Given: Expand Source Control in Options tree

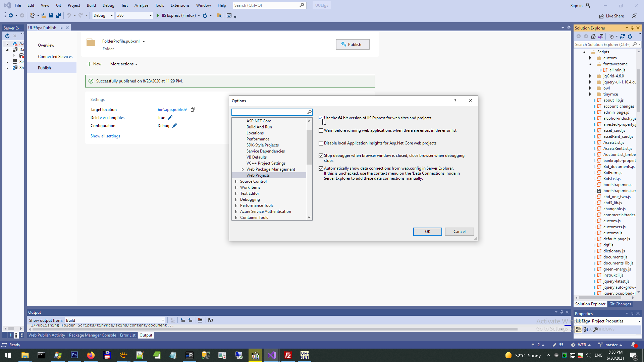Looking at the screenshot, I should click(x=236, y=181).
